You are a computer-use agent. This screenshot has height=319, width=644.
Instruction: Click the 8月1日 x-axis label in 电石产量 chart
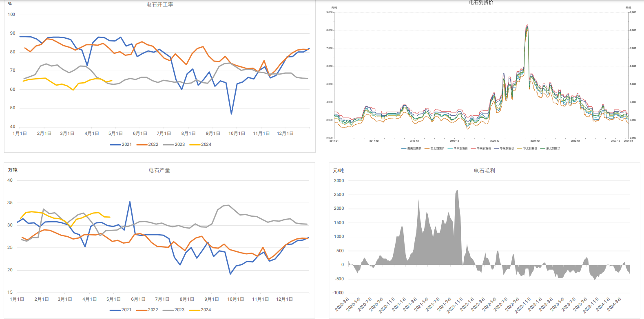[x=187, y=299]
